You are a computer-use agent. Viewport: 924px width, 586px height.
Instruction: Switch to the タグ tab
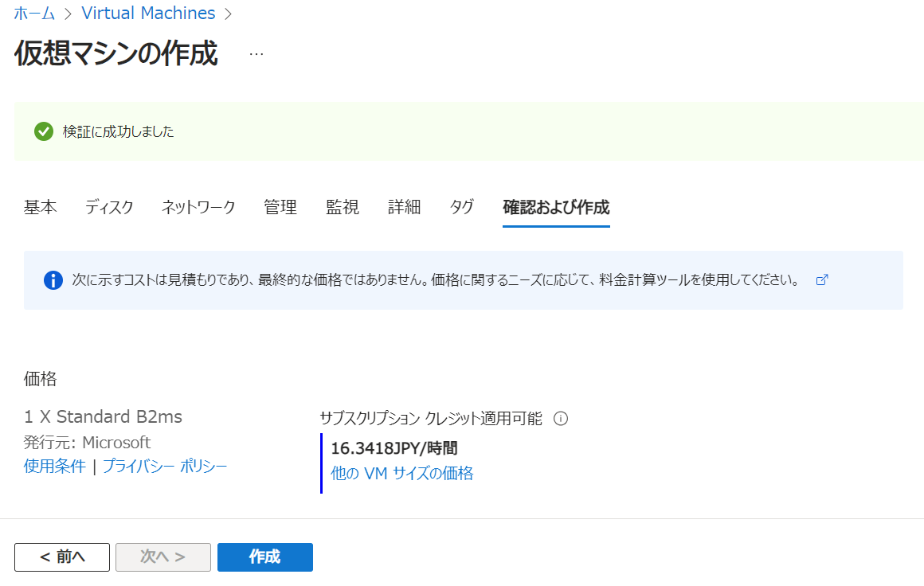(462, 208)
